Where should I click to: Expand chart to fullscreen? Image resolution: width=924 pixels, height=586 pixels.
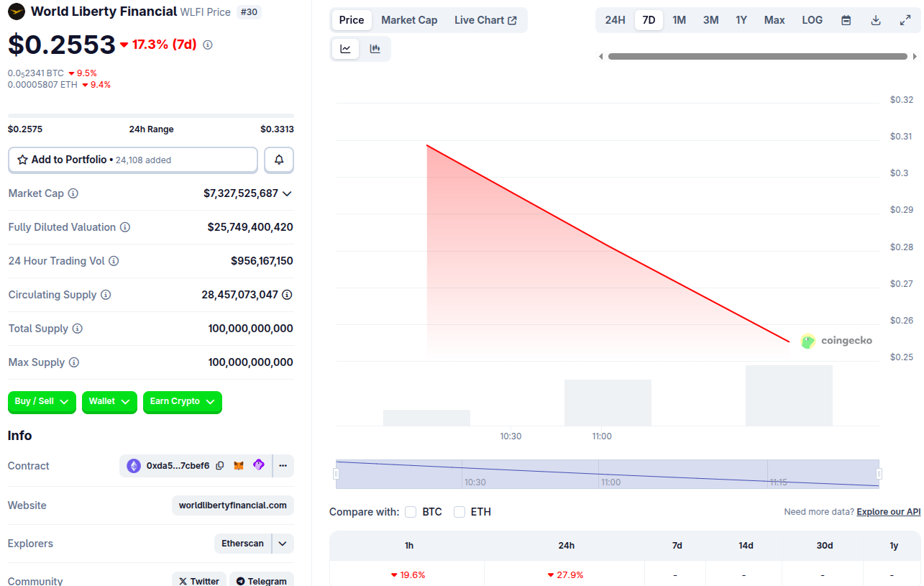pos(905,20)
